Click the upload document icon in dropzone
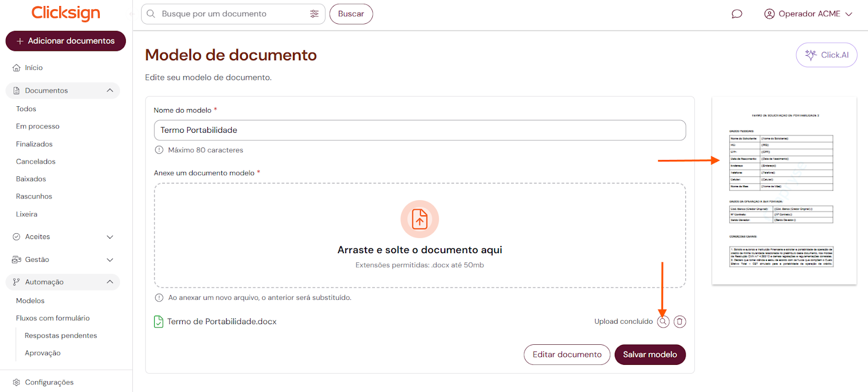 [x=419, y=219]
